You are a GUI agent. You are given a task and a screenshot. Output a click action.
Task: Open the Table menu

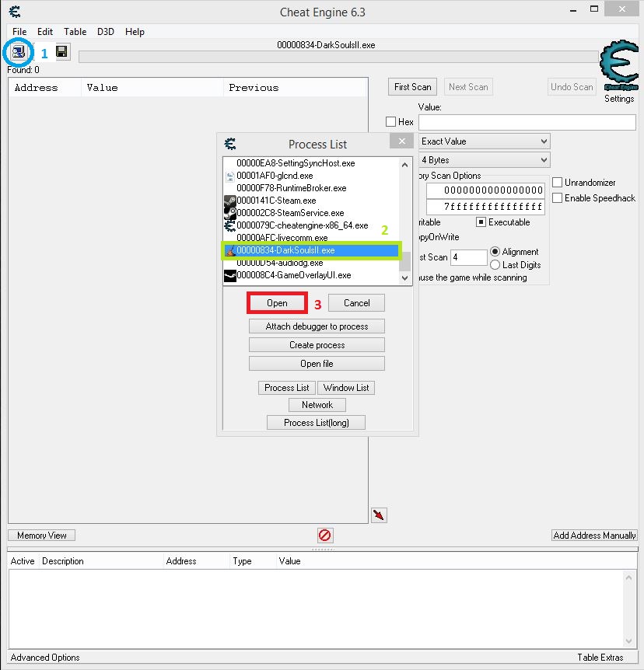[x=75, y=32]
